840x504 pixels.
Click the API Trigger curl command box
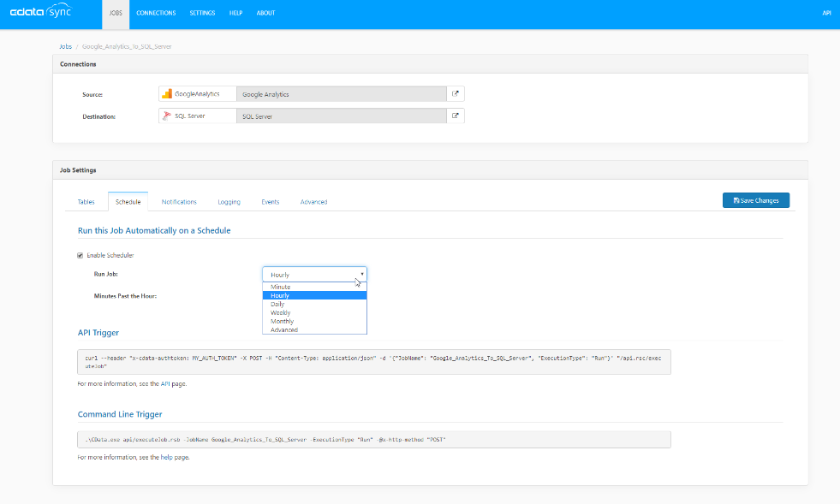(x=374, y=362)
